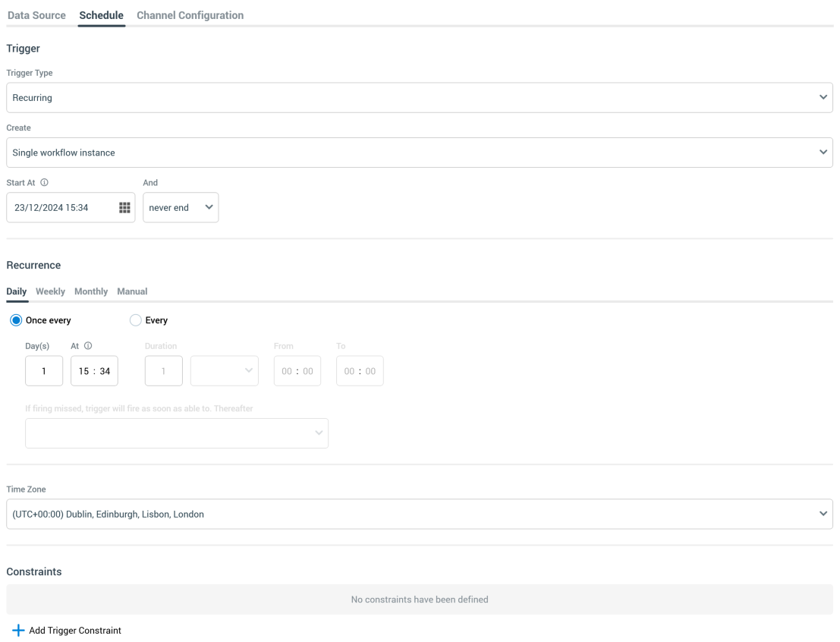Click the info icon beside Start At
Viewport: 840px width, 642px height.
point(44,183)
